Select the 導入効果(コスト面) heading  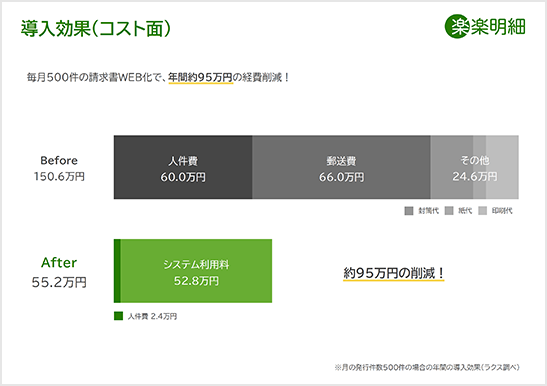point(96,29)
